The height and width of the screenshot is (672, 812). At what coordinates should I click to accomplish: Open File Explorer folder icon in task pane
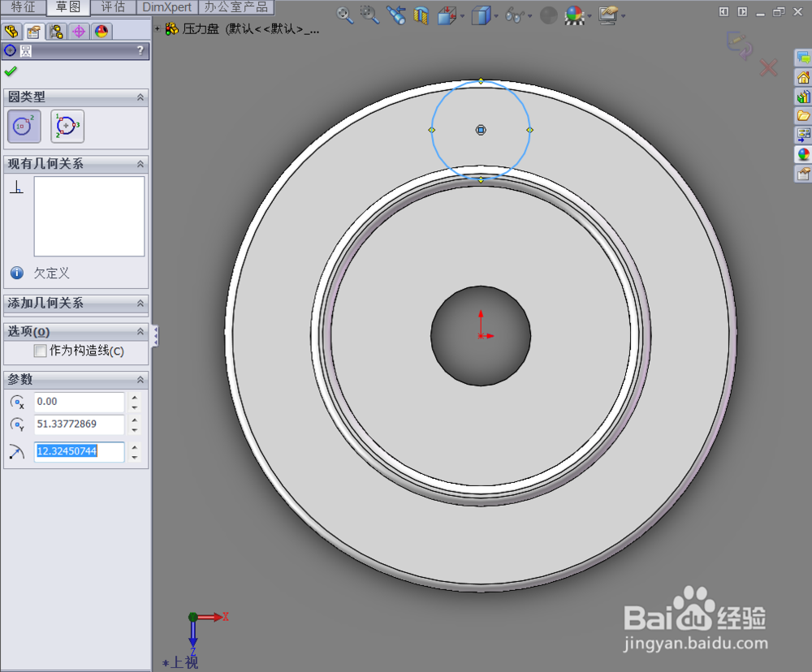tap(803, 116)
